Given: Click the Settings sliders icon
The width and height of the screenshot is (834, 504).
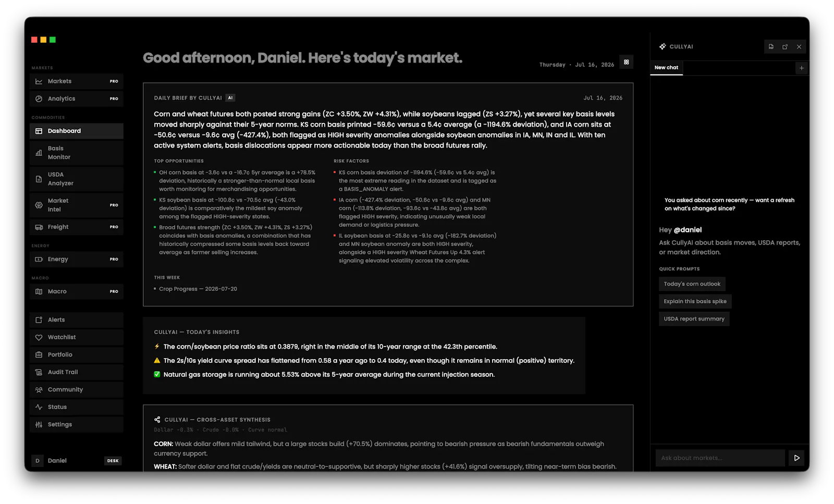Looking at the screenshot, I should click(39, 425).
